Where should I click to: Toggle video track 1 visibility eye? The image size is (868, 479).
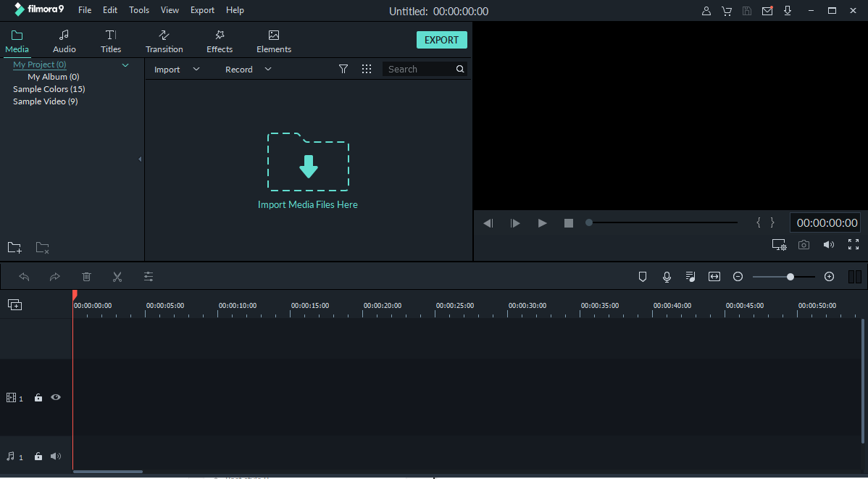(x=56, y=397)
